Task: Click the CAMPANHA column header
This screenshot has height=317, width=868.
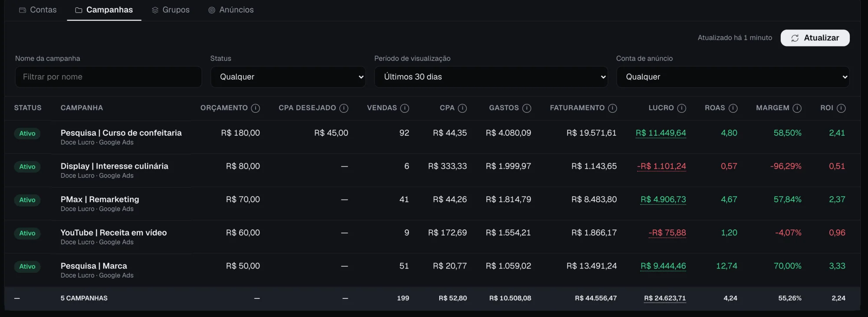Action: [x=82, y=108]
